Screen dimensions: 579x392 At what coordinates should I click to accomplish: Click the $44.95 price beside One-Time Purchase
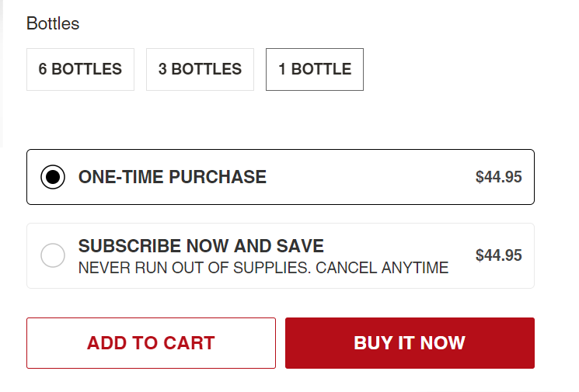coord(498,177)
